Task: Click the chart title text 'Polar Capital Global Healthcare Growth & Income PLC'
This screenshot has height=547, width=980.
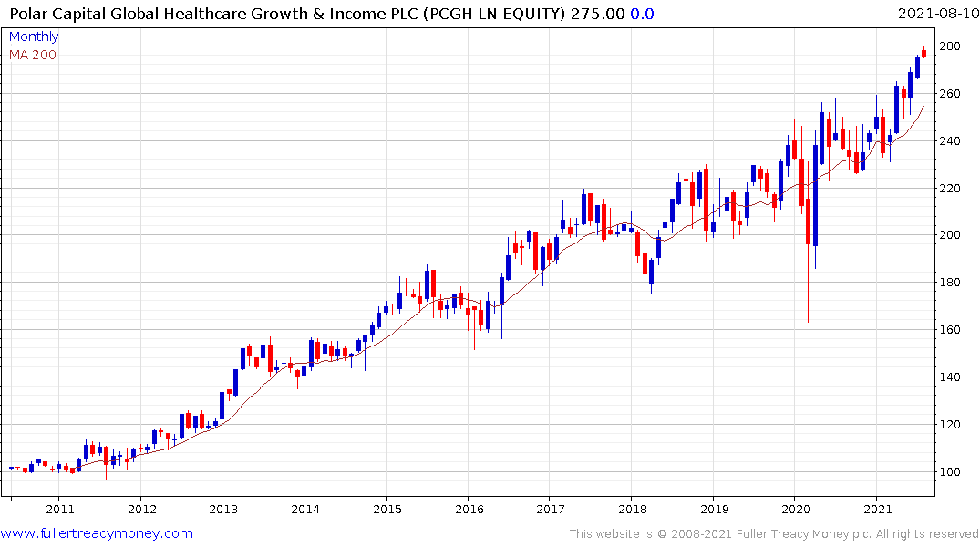Action: [x=214, y=14]
